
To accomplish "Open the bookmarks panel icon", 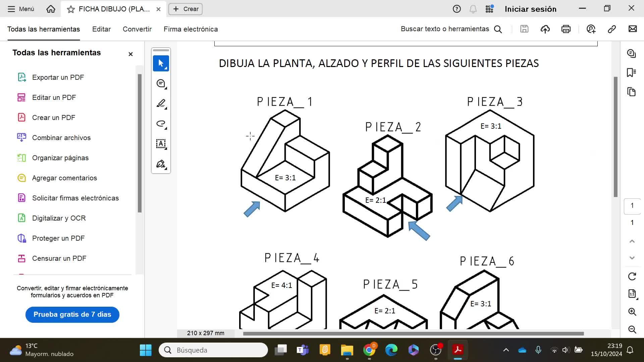I will pyautogui.click(x=631, y=72).
